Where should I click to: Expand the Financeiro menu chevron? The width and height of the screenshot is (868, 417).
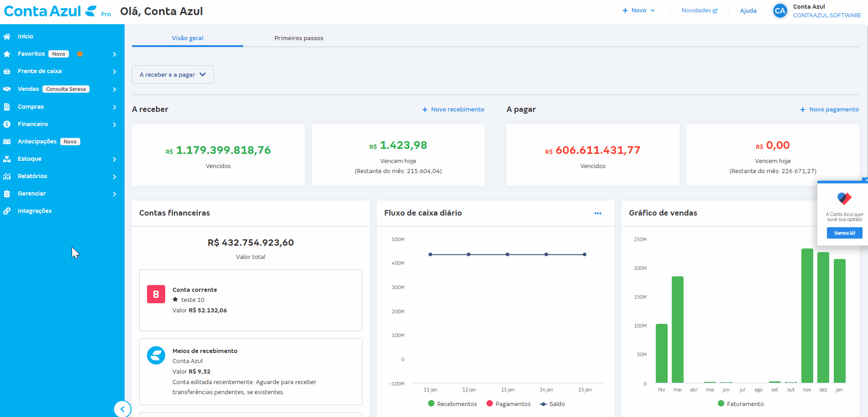click(115, 125)
